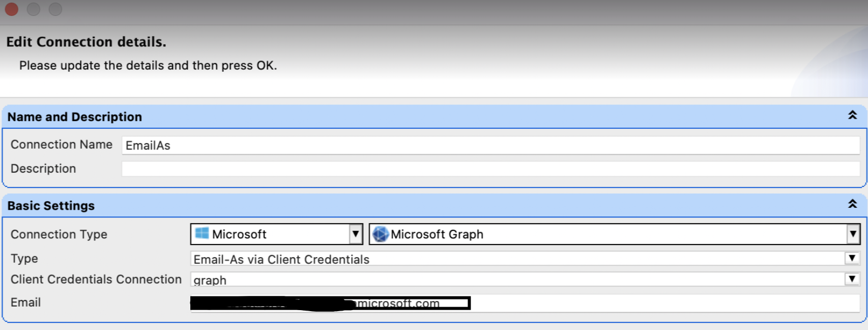Click the Connection Name input field
Image resolution: width=868 pixels, height=330 pixels.
pyautogui.click(x=490, y=145)
